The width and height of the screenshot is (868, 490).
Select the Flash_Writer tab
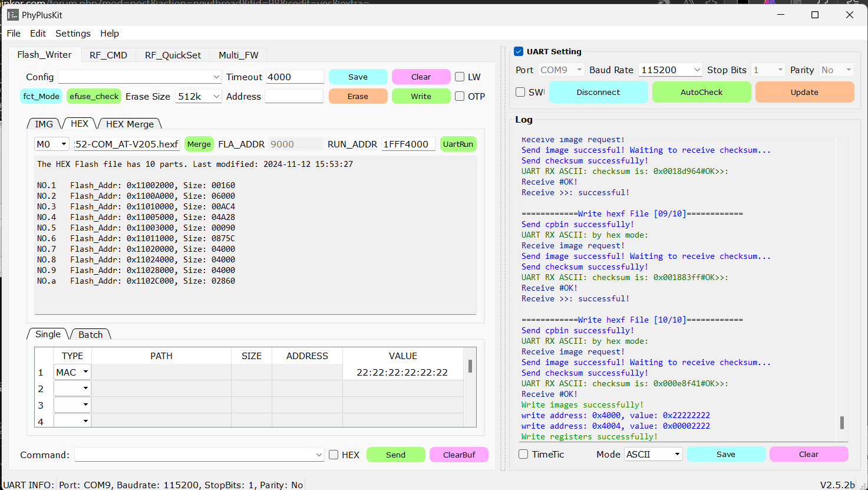(45, 54)
